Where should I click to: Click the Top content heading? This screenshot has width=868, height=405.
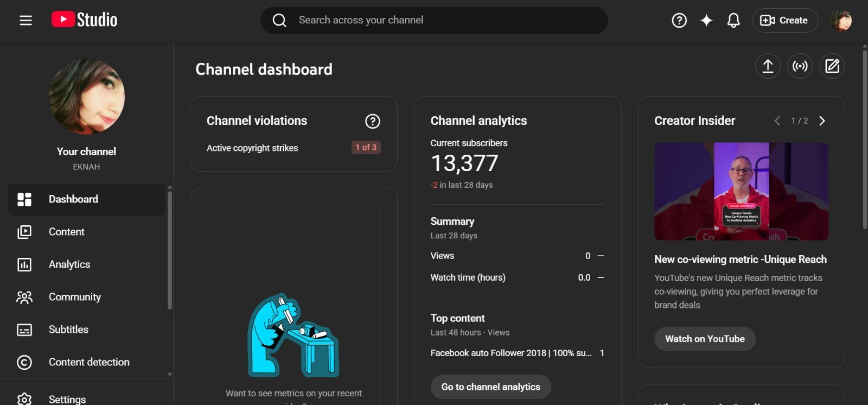458,318
